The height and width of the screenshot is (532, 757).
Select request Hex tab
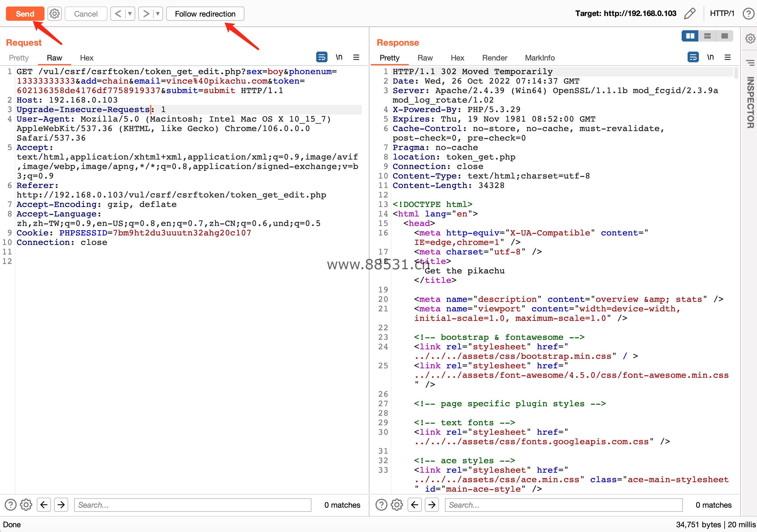pos(87,58)
